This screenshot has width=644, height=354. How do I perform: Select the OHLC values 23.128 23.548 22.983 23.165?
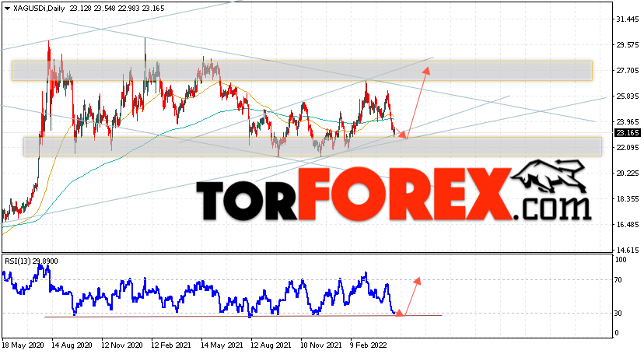point(117,9)
